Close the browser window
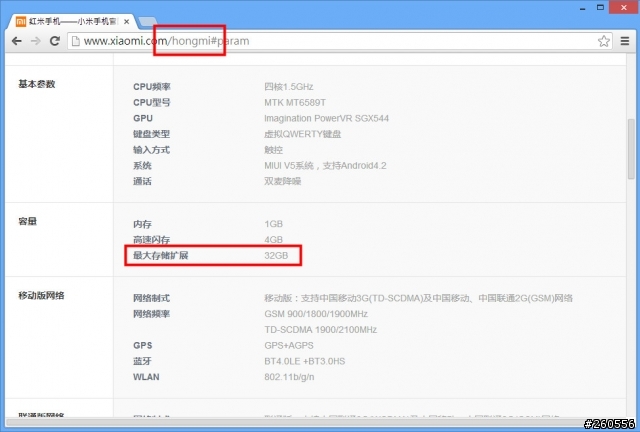The height and width of the screenshot is (432, 640). pyautogui.click(x=624, y=7)
